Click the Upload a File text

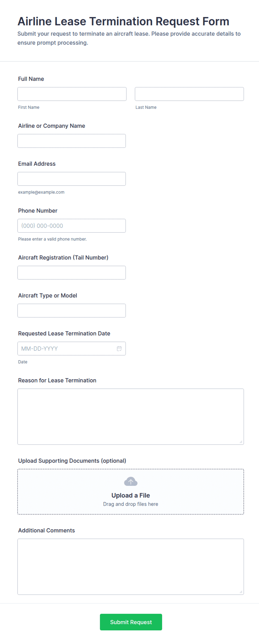[x=131, y=495]
